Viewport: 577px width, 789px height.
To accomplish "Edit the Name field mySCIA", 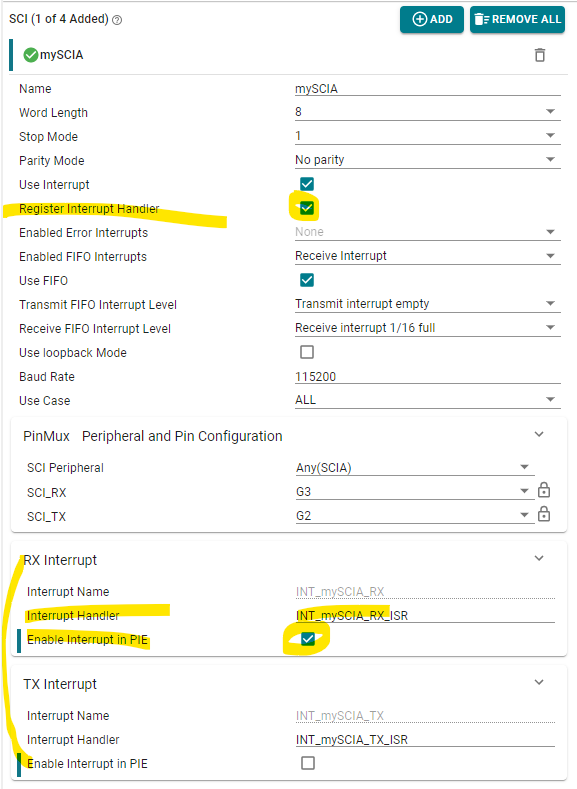I will point(428,89).
